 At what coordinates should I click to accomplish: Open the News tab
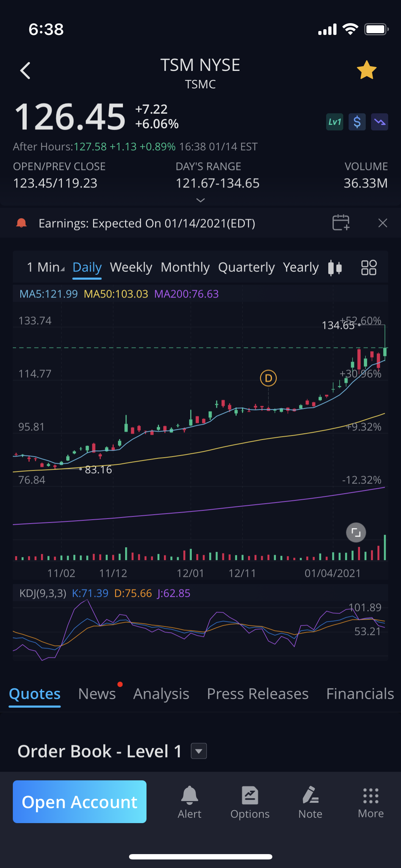pos(97,694)
